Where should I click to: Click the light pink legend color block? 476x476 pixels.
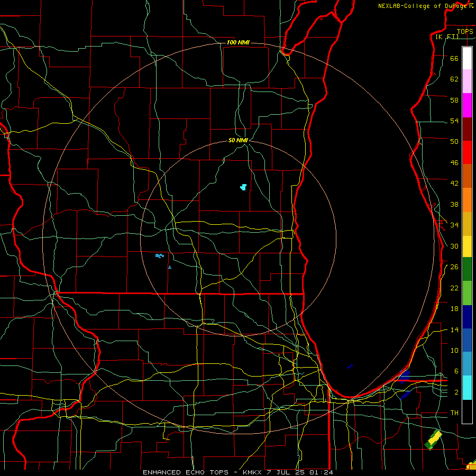coord(467,81)
